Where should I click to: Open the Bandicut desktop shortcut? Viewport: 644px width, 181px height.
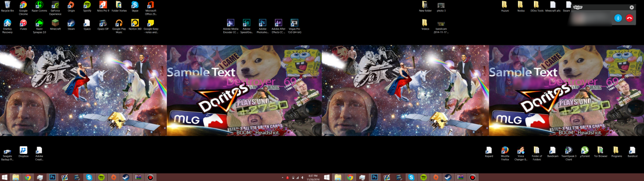pyautogui.click(x=632, y=152)
